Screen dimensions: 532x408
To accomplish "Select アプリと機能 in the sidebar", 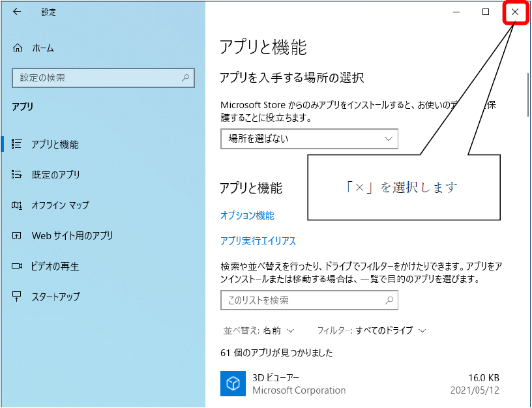I will click(x=55, y=145).
